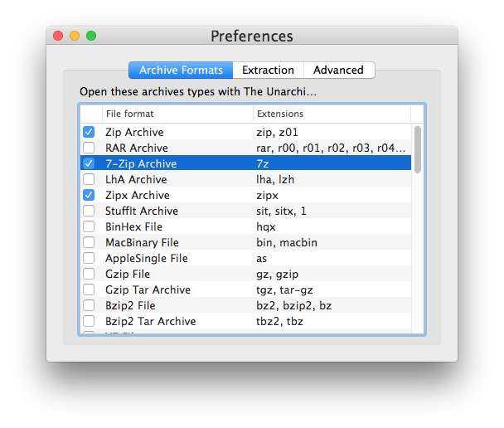504x428 pixels.
Task: Click the 'as' extension cell
Action: point(261,259)
